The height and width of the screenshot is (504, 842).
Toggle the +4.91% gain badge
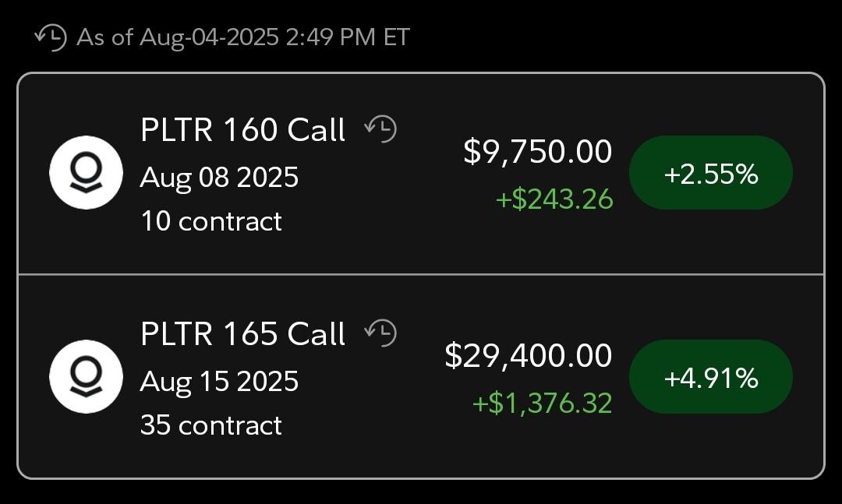pyautogui.click(x=711, y=376)
